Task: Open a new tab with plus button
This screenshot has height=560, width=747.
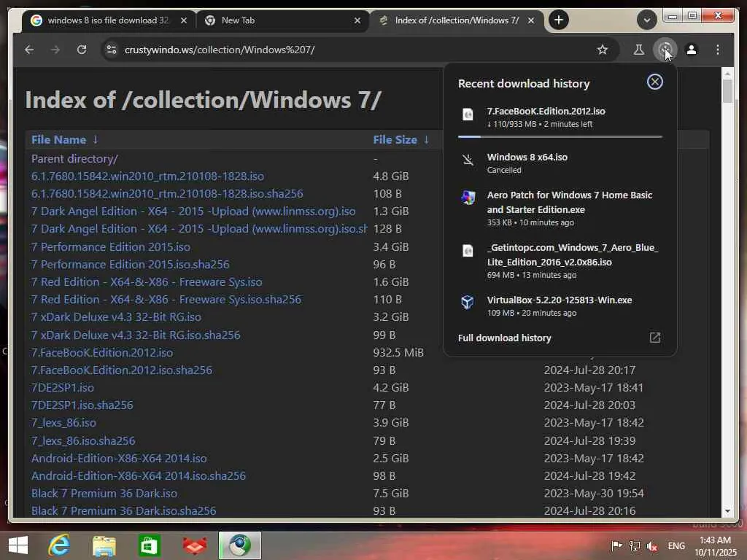Action: point(558,20)
